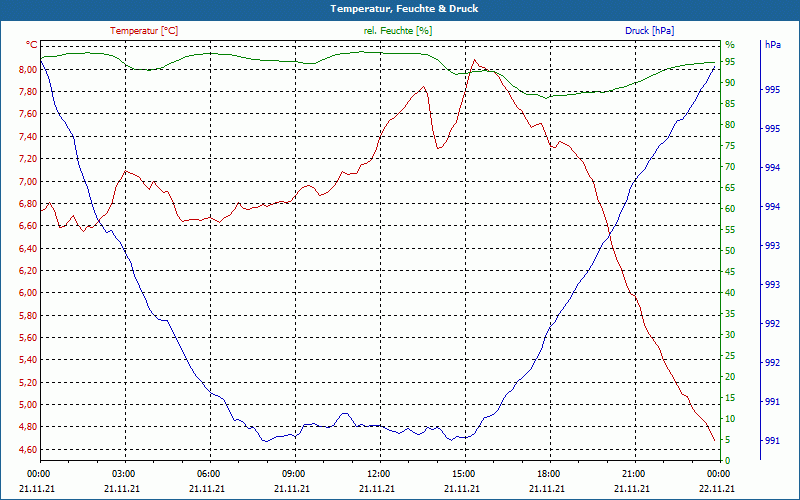Click the green 85 humidity axis value
Viewport: 800px width, 500px height.
point(730,104)
